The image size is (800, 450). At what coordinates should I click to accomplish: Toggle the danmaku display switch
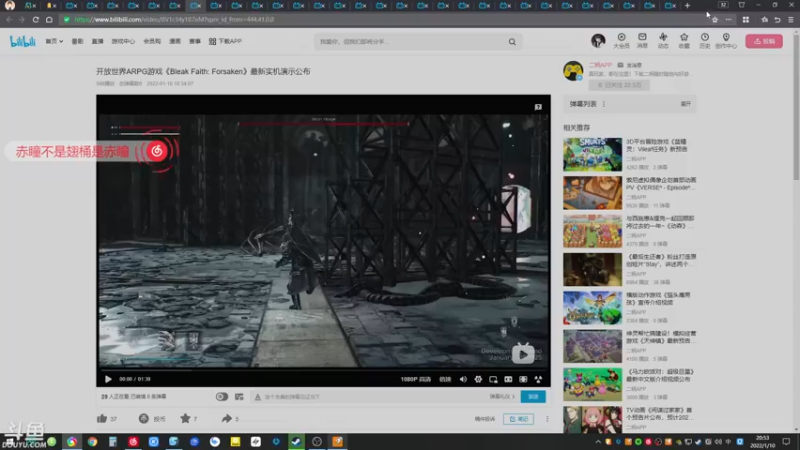221,396
